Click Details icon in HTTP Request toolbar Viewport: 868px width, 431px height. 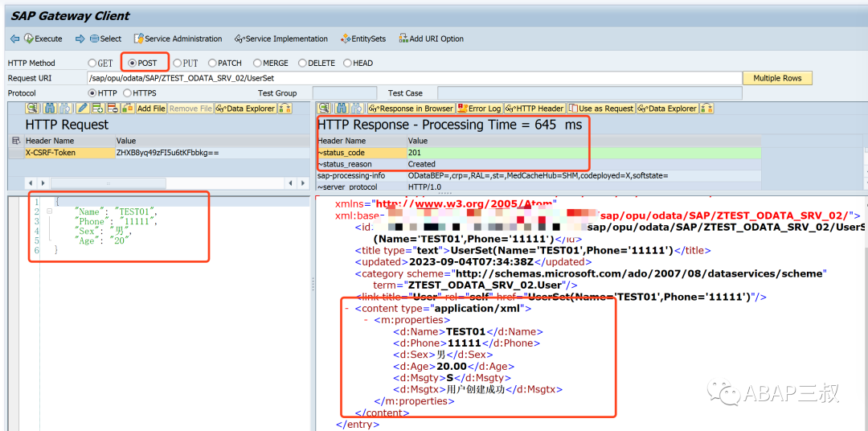(31, 108)
